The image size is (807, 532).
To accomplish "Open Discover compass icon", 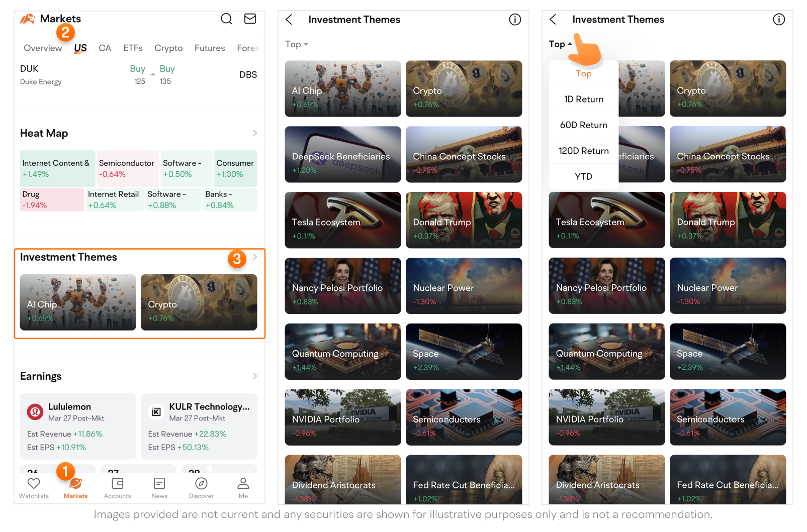I will (x=201, y=483).
